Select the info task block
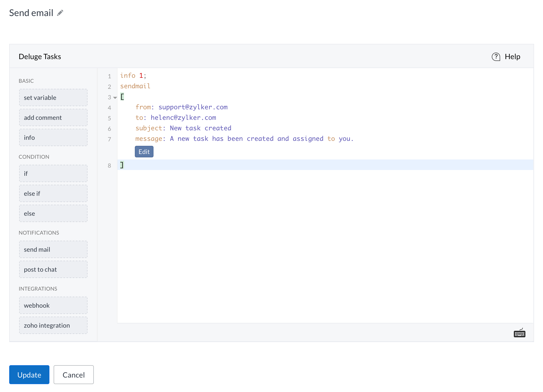The image size is (543, 392). click(53, 137)
